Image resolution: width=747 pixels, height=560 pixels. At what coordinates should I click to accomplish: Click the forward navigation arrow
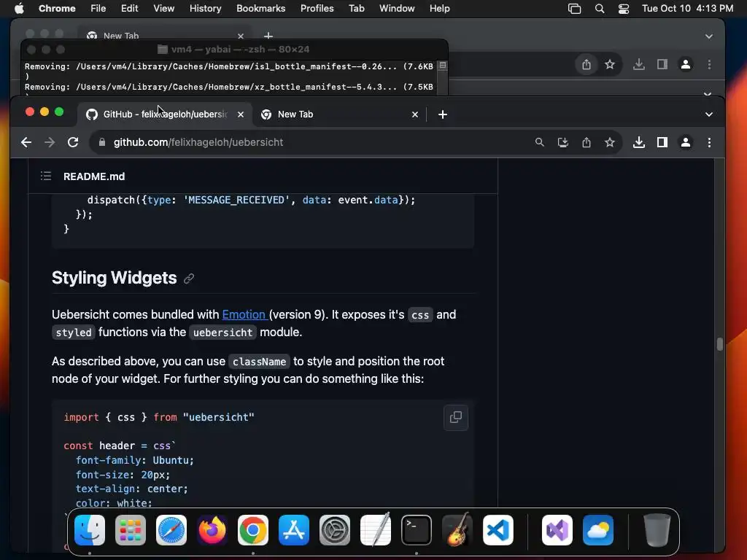(x=50, y=142)
